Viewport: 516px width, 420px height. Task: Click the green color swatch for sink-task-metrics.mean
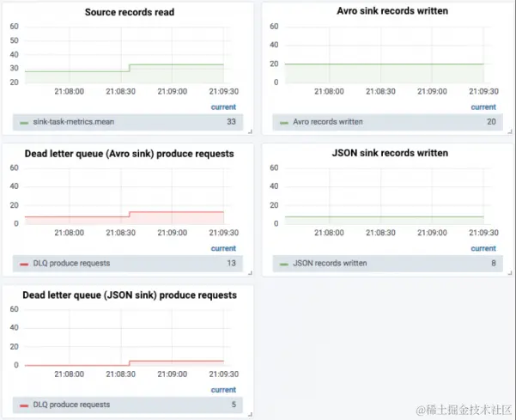(24, 123)
